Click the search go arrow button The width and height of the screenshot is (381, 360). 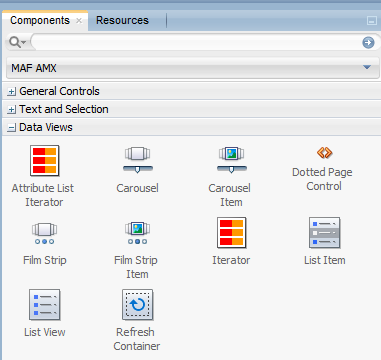(368, 43)
